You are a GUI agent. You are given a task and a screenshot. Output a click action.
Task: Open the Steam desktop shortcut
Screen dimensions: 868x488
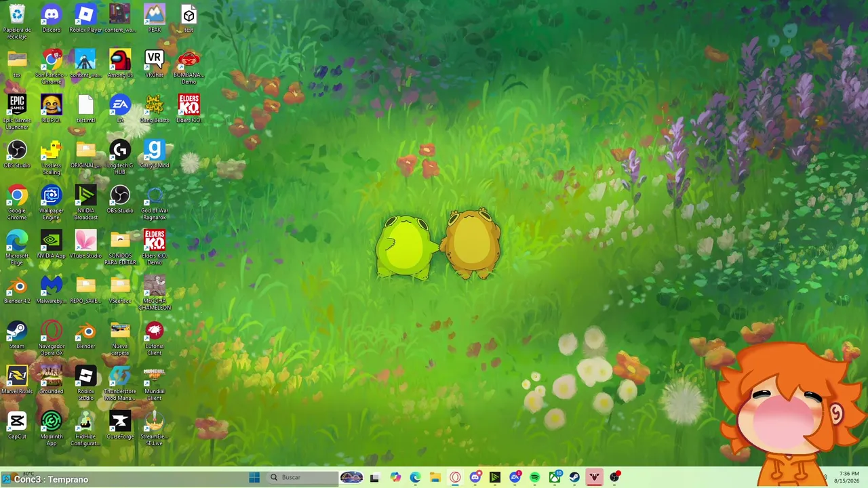click(17, 335)
